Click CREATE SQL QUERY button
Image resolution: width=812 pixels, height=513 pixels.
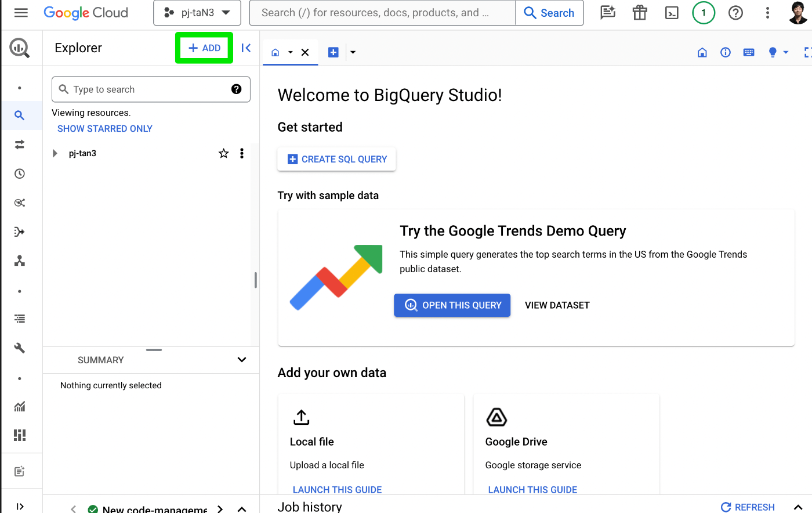click(337, 159)
